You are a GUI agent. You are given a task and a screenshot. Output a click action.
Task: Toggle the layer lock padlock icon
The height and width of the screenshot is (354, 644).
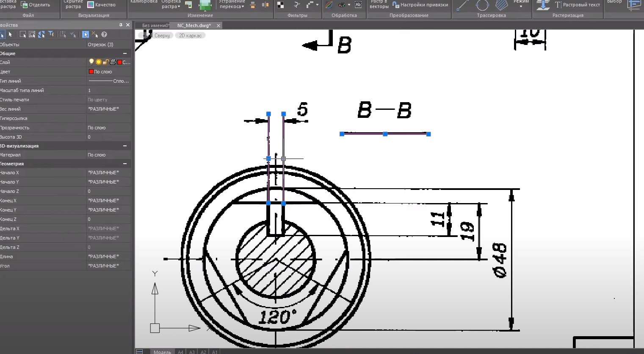click(106, 62)
